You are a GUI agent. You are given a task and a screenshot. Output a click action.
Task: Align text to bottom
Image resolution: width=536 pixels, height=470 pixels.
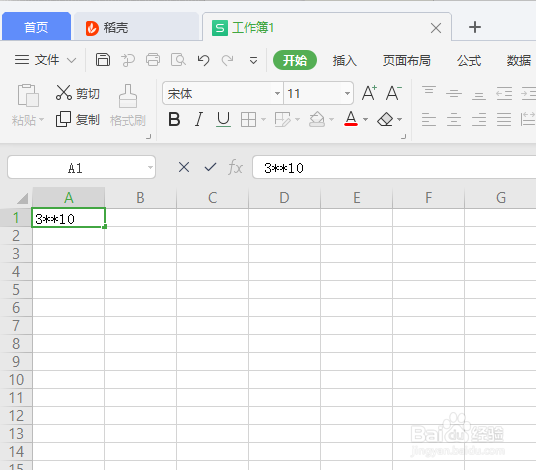[x=479, y=96]
